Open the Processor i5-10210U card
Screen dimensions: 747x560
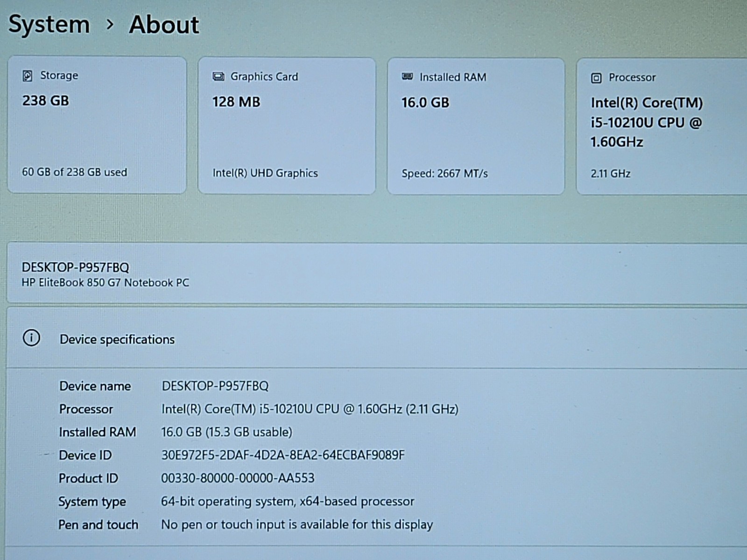tap(662, 126)
